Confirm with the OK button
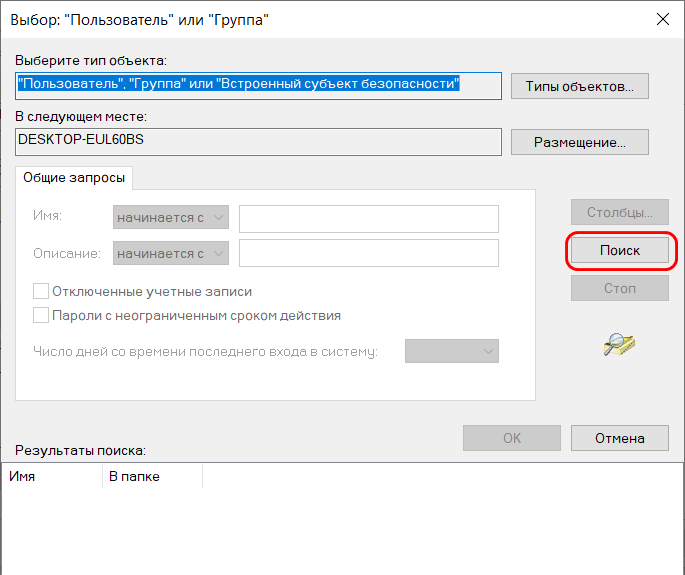Image resolution: width=685 pixels, height=575 pixels. click(x=511, y=438)
